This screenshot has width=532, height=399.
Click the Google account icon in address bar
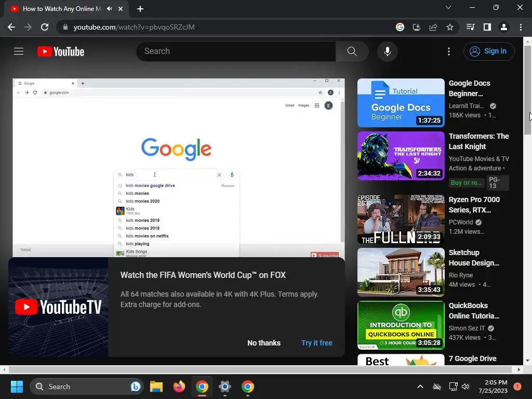pos(400,27)
